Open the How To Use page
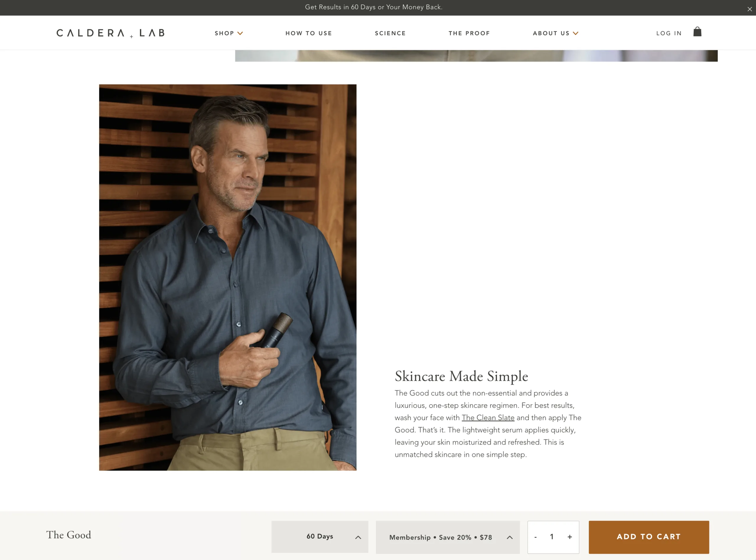756x560 pixels. tap(309, 33)
